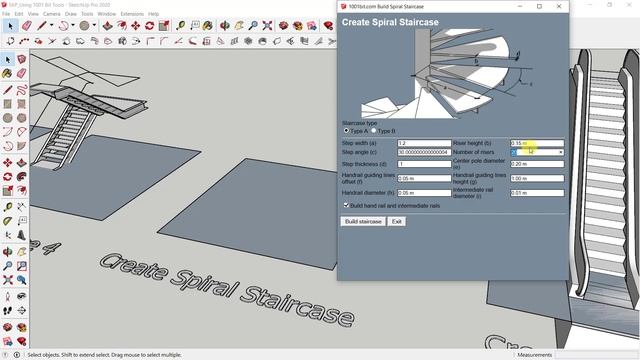
Task: Click the spiral staircase diagram image
Action: 447,74
